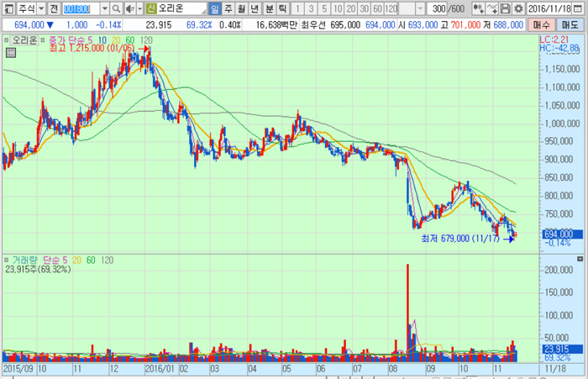Screen dimensions: 588x379
Task: Select the 분 (minute) chart tab
Action: pyautogui.click(x=269, y=8)
